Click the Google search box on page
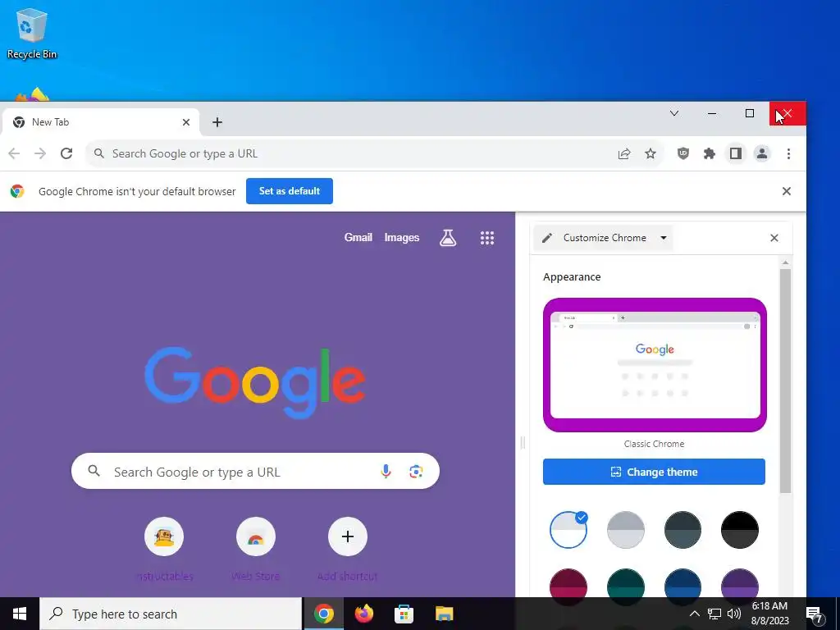Screen dimensions: 840x630 click(256, 472)
